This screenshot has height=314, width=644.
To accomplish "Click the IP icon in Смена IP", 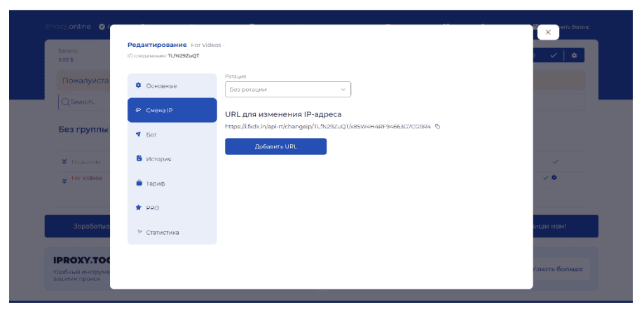I will pos(138,110).
